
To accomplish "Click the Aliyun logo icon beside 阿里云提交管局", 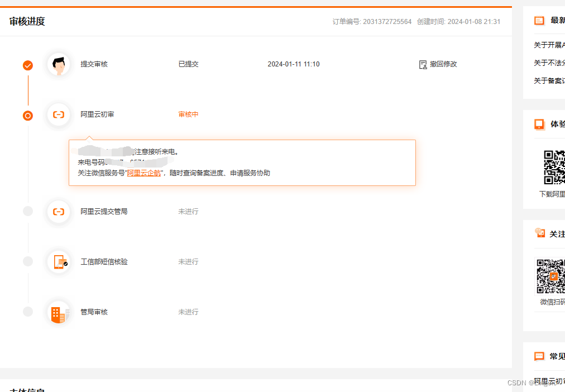I will coord(59,212).
